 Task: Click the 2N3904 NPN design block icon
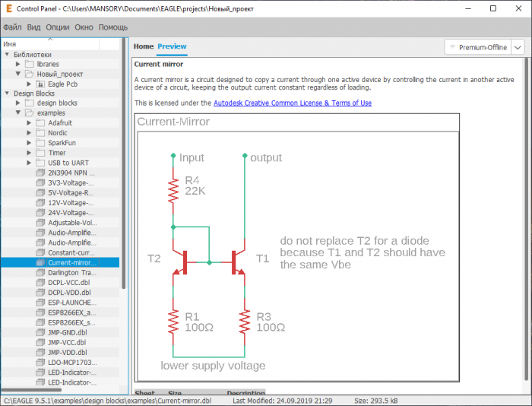tap(41, 173)
